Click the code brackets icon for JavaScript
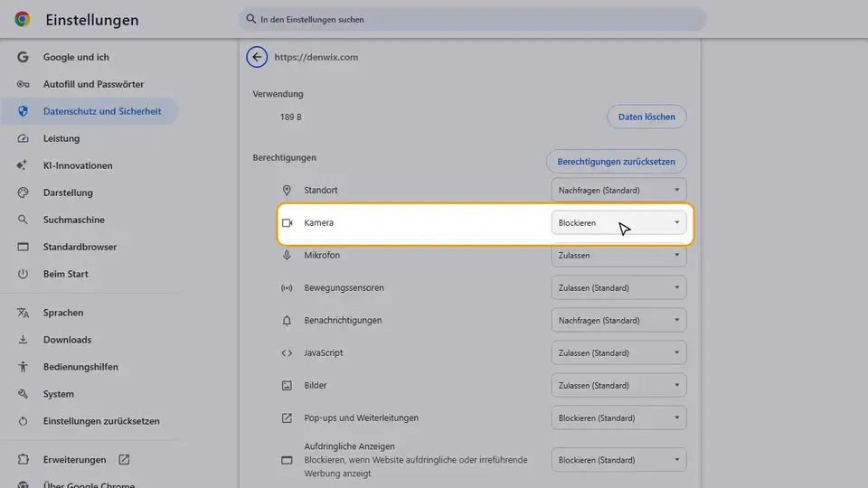The height and width of the screenshot is (488, 868). point(287,353)
